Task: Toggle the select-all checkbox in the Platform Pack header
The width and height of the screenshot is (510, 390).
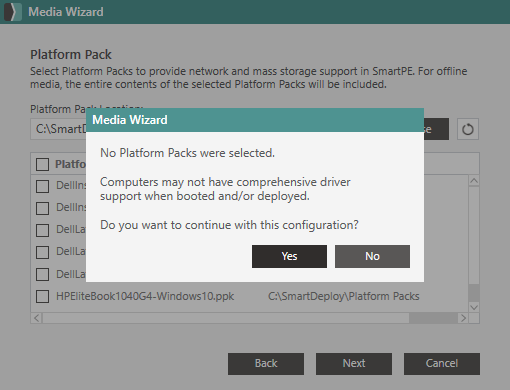Action: click(42, 164)
